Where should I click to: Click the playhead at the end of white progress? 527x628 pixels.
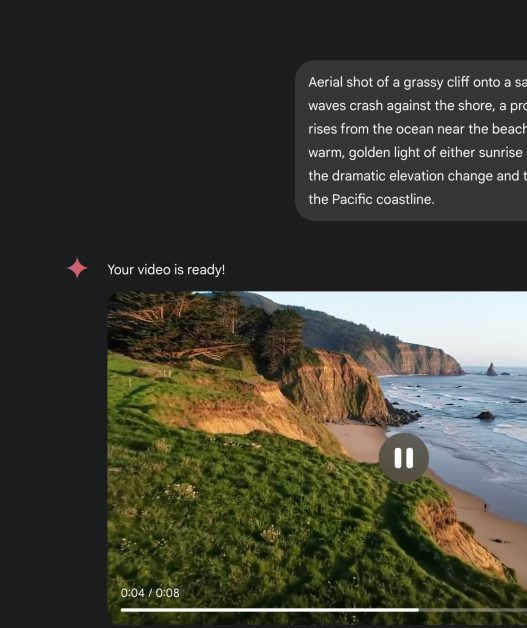418,610
